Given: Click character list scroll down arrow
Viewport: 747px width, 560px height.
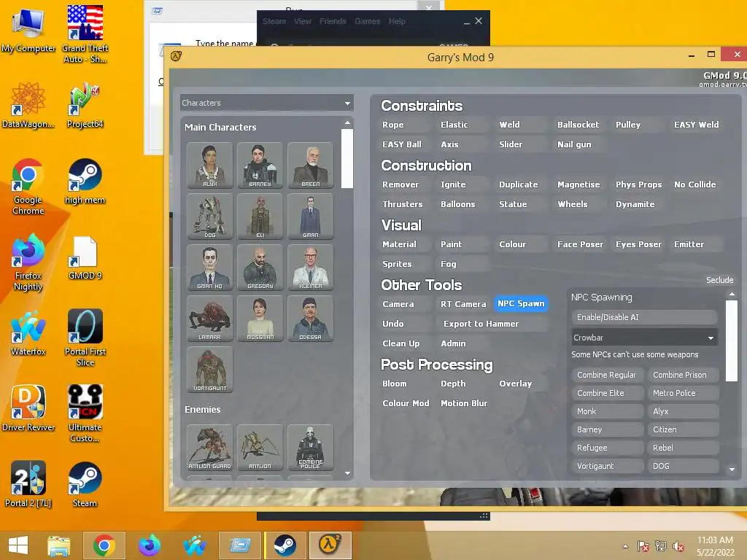Looking at the screenshot, I should 347,472.
